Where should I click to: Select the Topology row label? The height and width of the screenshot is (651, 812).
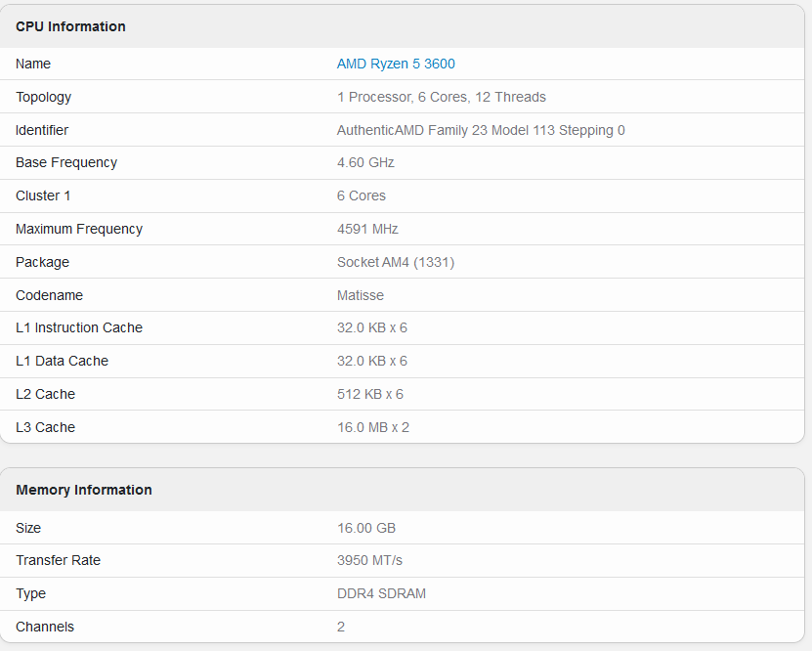[44, 97]
